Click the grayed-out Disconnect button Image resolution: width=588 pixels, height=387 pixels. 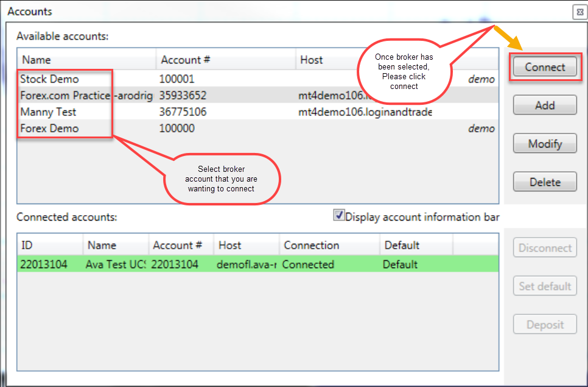[x=545, y=247]
